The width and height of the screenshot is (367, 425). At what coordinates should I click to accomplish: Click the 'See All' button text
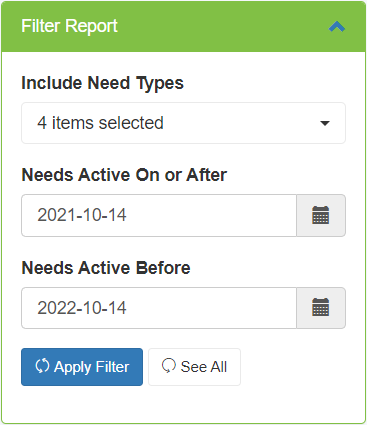click(x=204, y=367)
